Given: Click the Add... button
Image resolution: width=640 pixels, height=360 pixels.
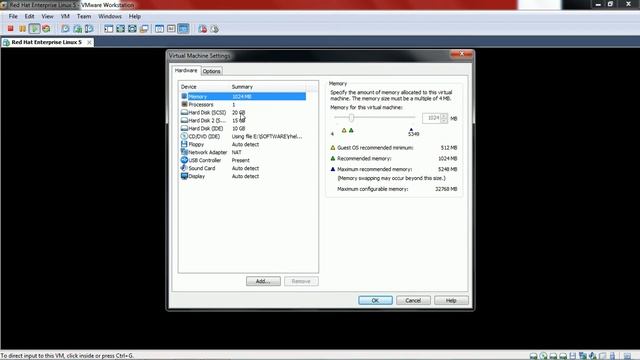Looking at the screenshot, I should coord(263,281).
